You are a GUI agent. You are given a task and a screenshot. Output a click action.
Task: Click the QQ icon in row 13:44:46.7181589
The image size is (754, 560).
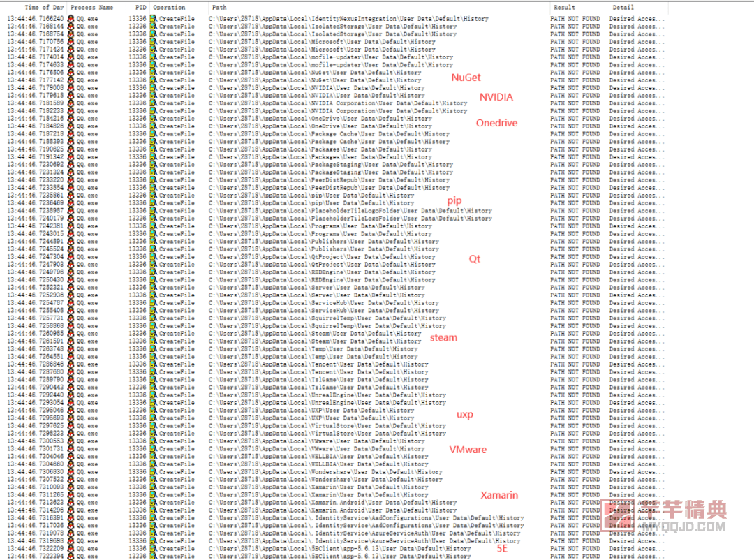click(71, 103)
